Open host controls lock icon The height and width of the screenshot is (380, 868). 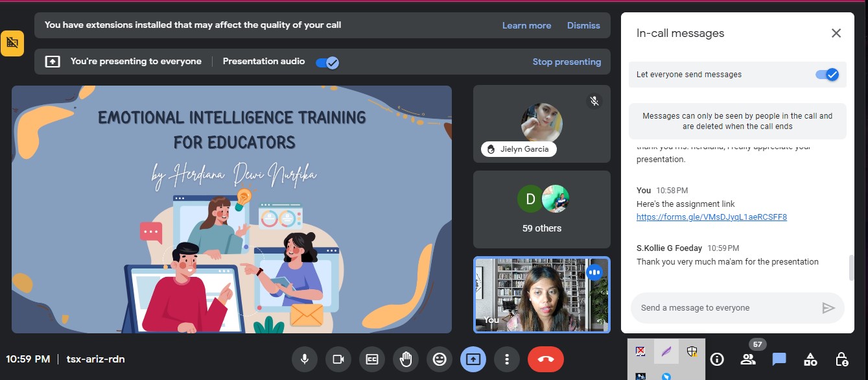[841, 359]
